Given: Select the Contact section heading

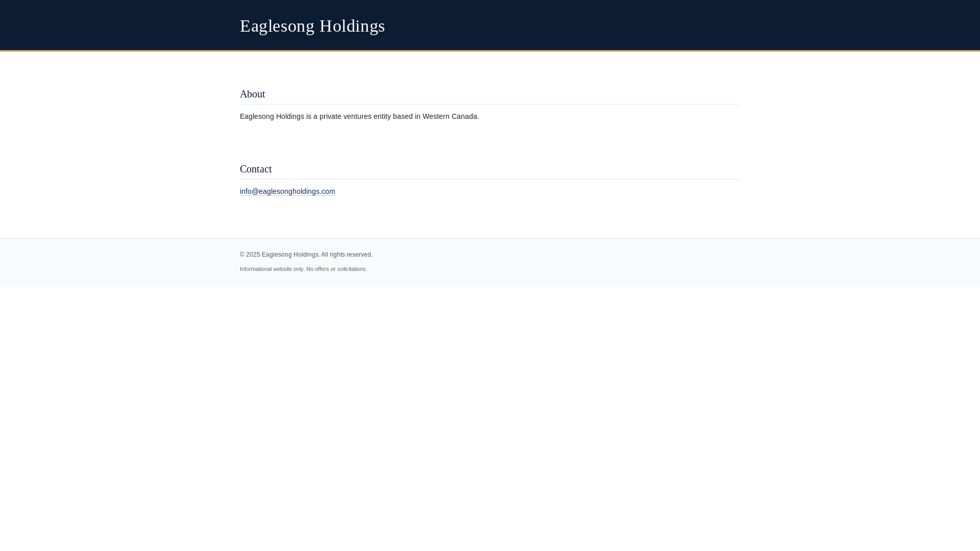Looking at the screenshot, I should point(256,169).
